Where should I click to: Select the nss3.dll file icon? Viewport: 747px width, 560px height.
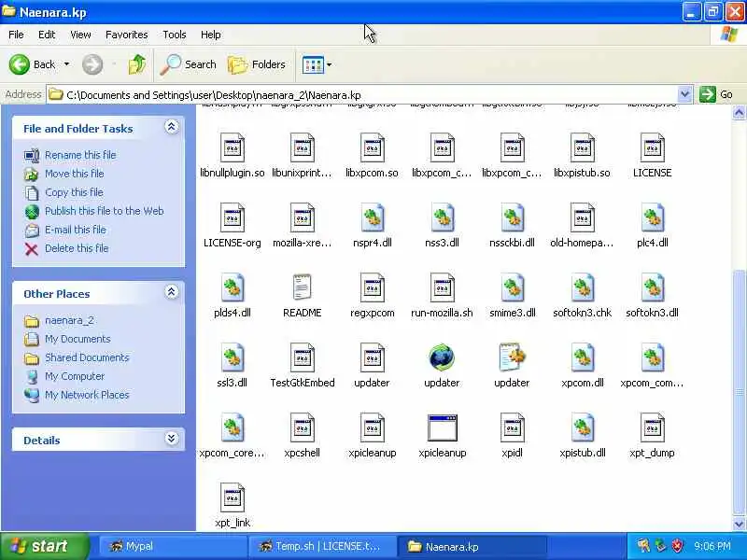click(x=442, y=217)
